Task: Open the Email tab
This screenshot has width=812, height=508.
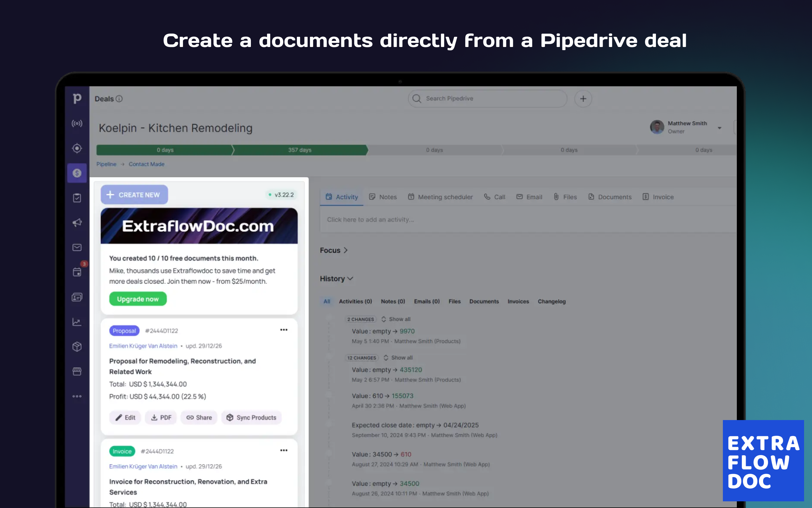Action: (x=529, y=197)
